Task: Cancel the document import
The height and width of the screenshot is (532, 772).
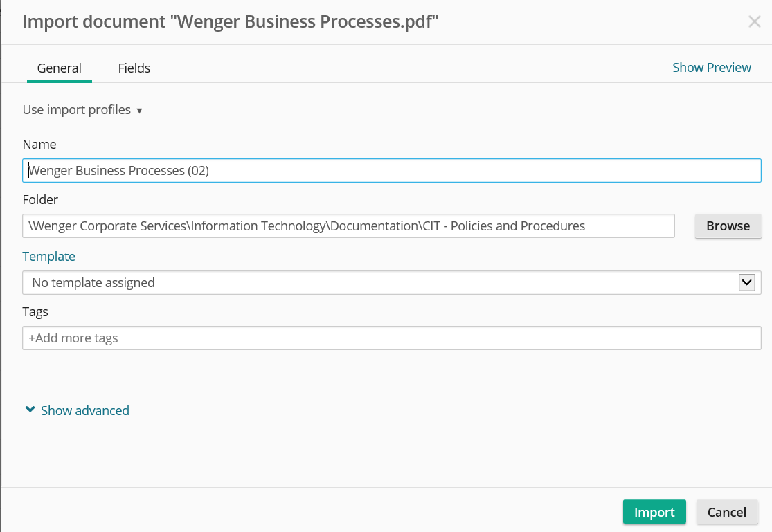Action: (726, 512)
